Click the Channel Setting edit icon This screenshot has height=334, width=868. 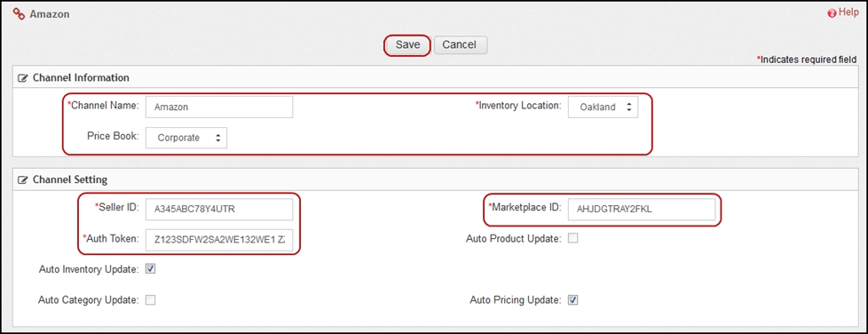[x=23, y=180]
